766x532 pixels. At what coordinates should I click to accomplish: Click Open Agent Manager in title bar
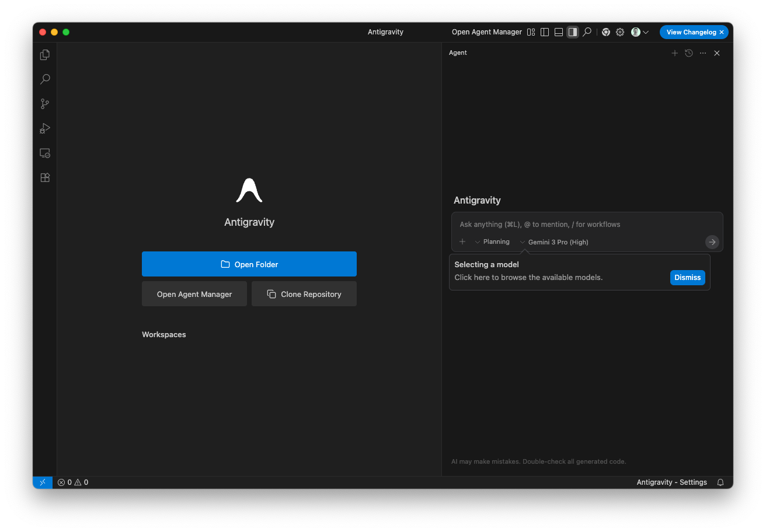[x=486, y=32]
